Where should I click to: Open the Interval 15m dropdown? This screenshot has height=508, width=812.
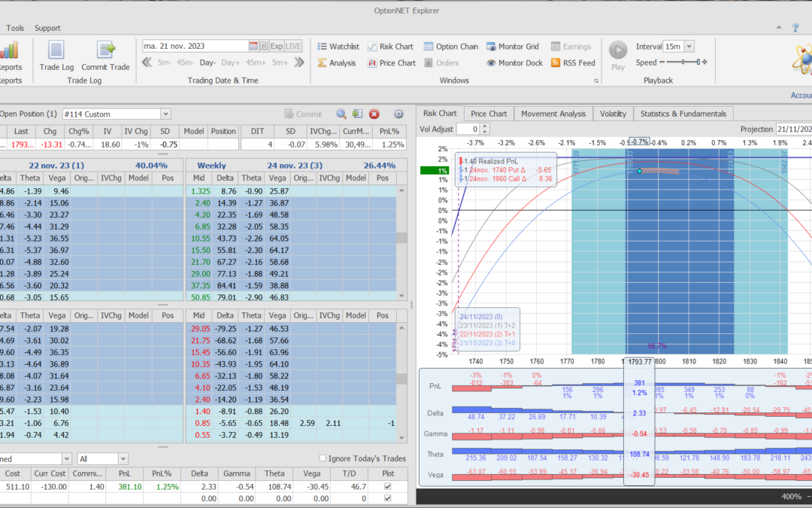689,47
